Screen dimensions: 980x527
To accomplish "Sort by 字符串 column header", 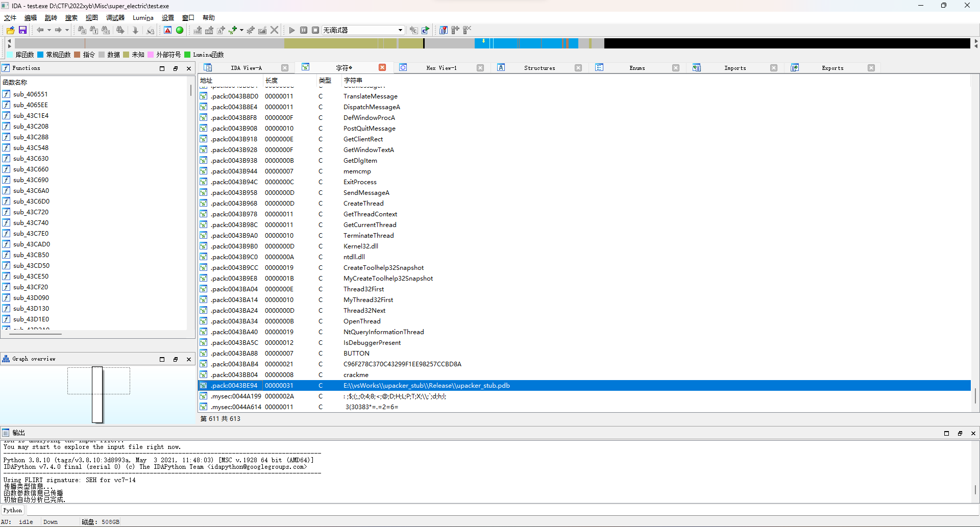I will [x=655, y=80].
